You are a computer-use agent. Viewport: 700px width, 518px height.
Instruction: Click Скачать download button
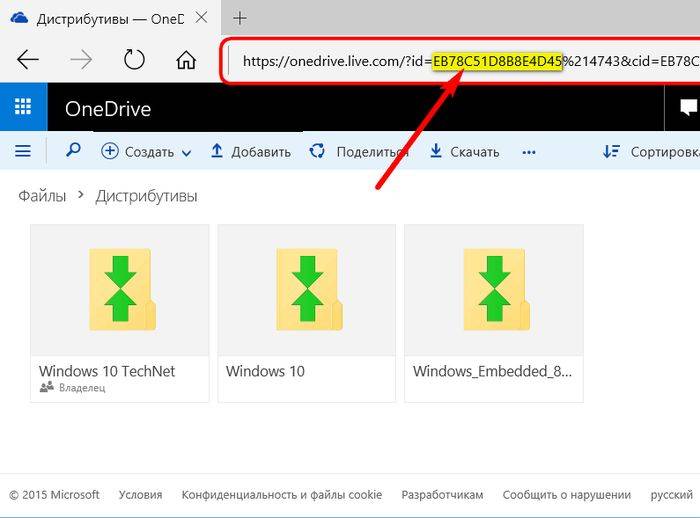tap(464, 152)
